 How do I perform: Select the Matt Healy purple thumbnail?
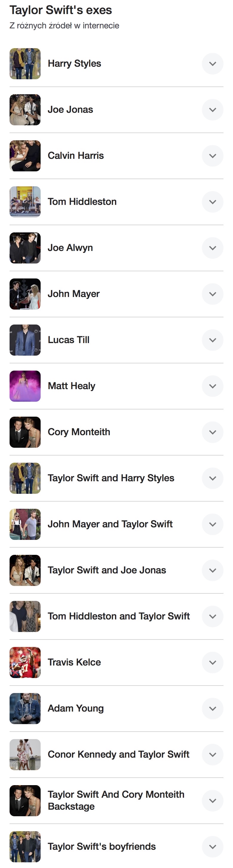[25, 386]
